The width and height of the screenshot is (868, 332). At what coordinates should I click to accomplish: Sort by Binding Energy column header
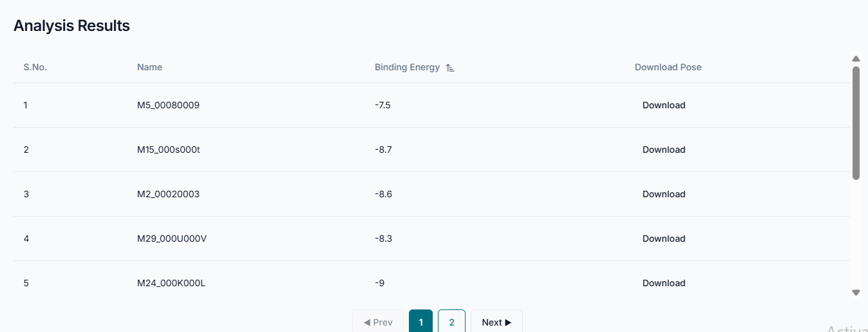pos(407,67)
